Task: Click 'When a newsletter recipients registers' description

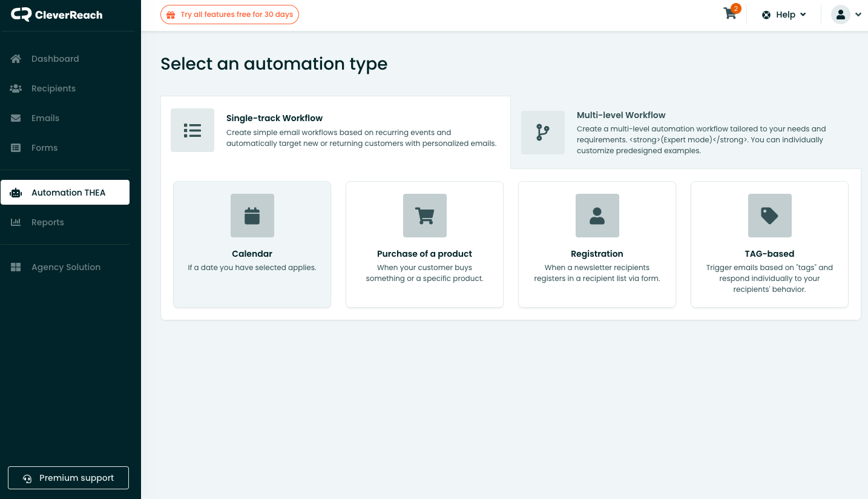Action: [x=597, y=273]
